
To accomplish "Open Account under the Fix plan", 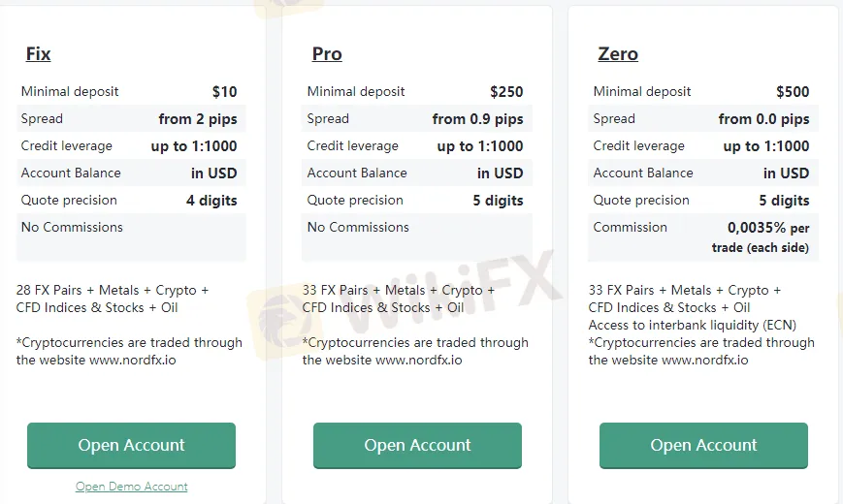I will point(131,446).
